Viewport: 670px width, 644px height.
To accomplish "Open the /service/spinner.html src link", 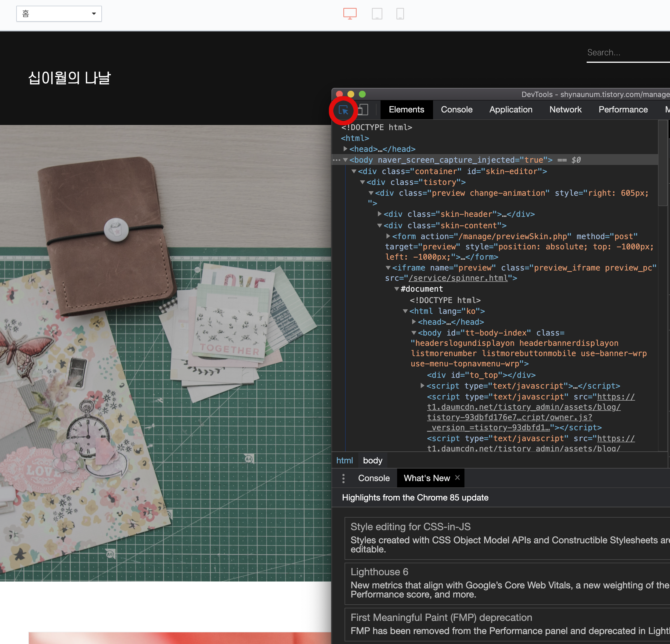I will [458, 278].
